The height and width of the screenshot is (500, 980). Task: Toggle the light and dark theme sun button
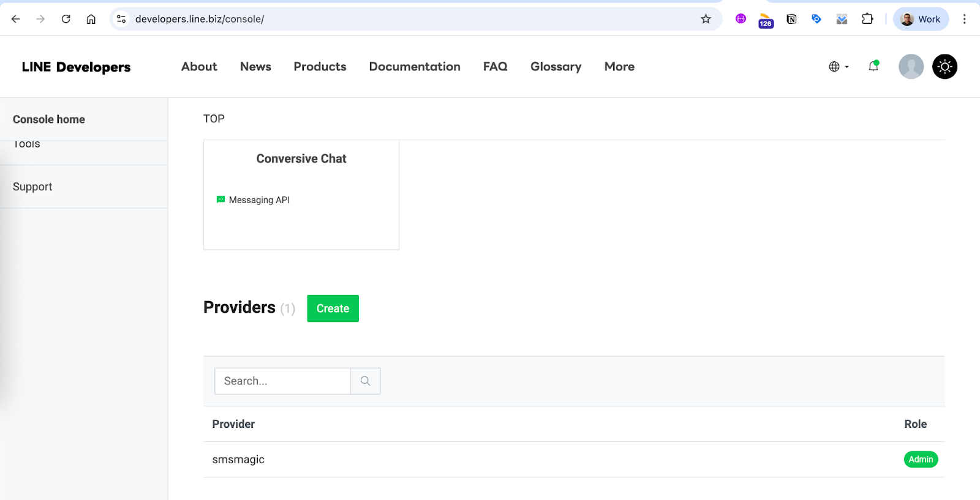tap(944, 66)
